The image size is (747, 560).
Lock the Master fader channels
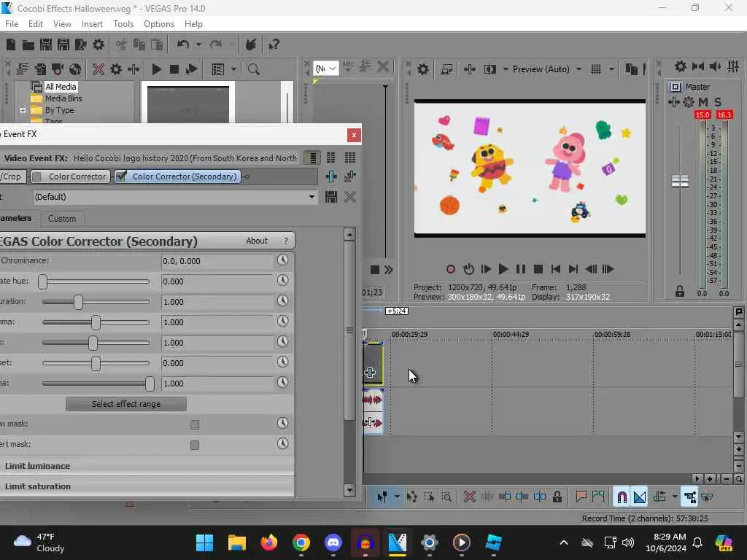(x=680, y=292)
